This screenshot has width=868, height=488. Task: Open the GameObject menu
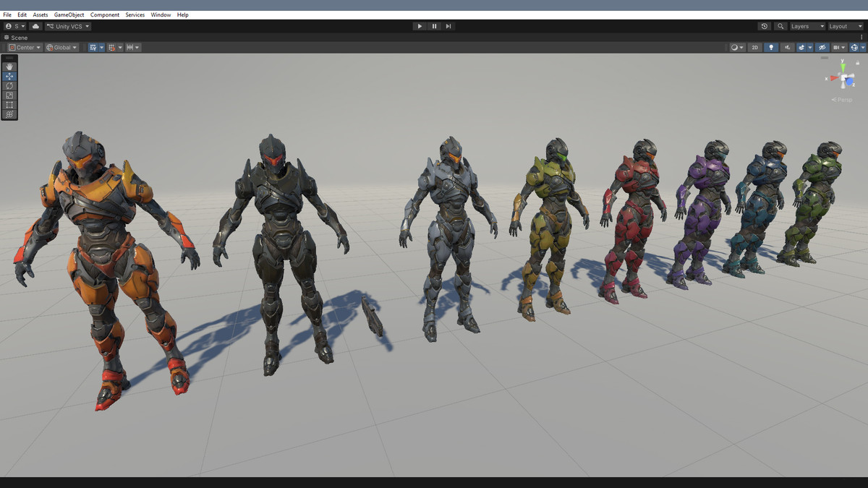coord(69,14)
